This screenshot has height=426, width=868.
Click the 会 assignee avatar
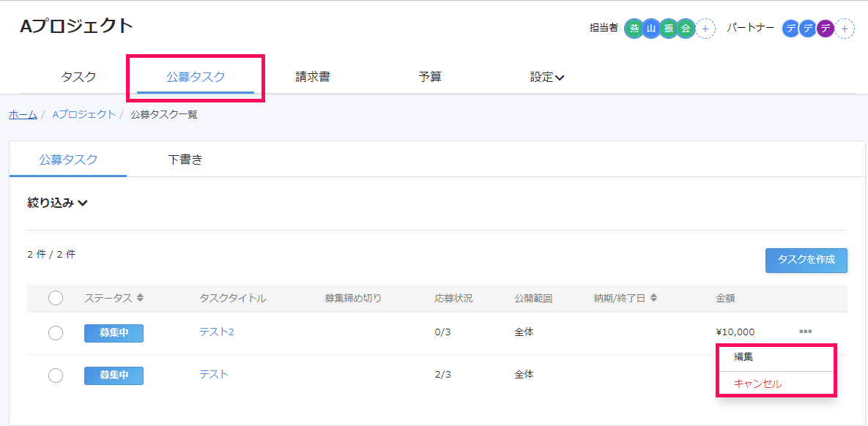686,29
